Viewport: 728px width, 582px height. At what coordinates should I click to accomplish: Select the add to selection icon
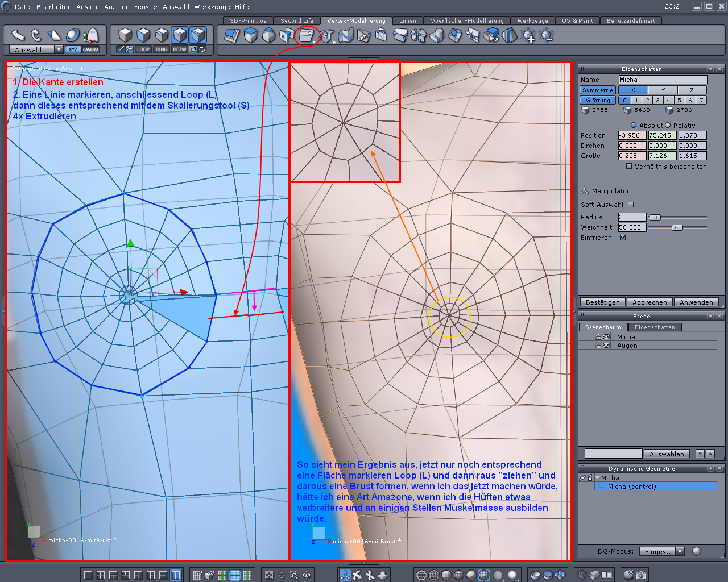pos(528,36)
